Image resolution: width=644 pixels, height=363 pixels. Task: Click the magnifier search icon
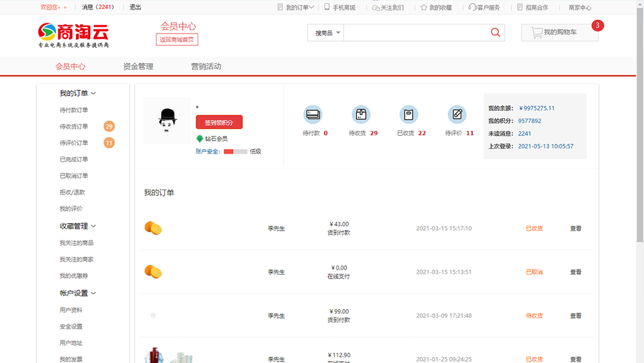(495, 33)
